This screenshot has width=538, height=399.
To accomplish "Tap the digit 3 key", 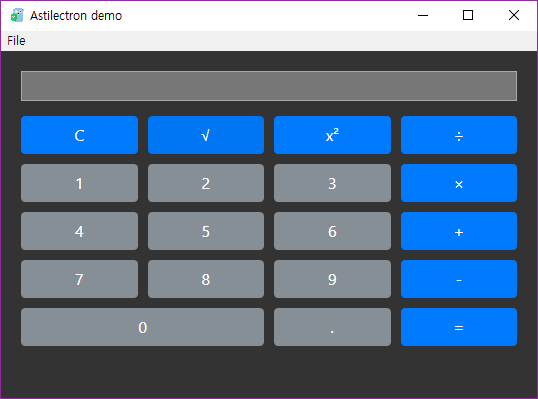I will pyautogui.click(x=332, y=183).
